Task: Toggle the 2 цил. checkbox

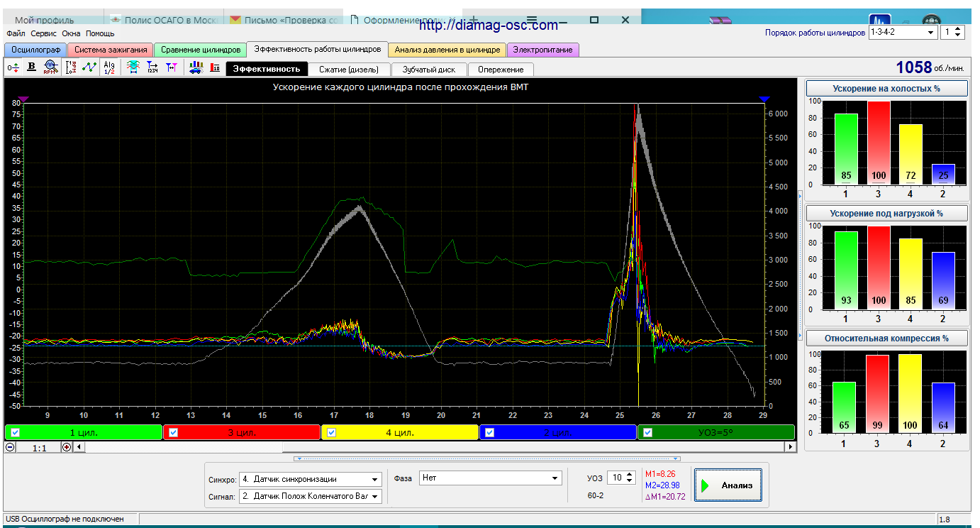Action: (489, 432)
